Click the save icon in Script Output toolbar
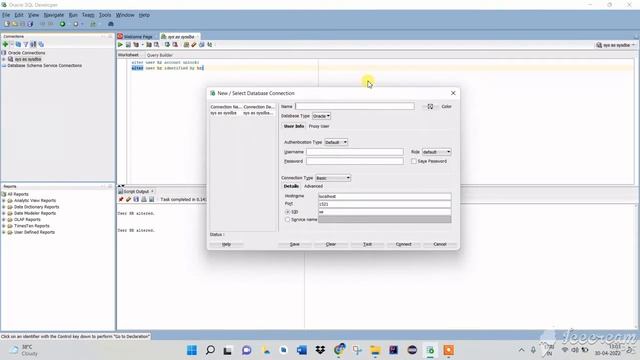The height and width of the screenshot is (360, 640). (136, 199)
